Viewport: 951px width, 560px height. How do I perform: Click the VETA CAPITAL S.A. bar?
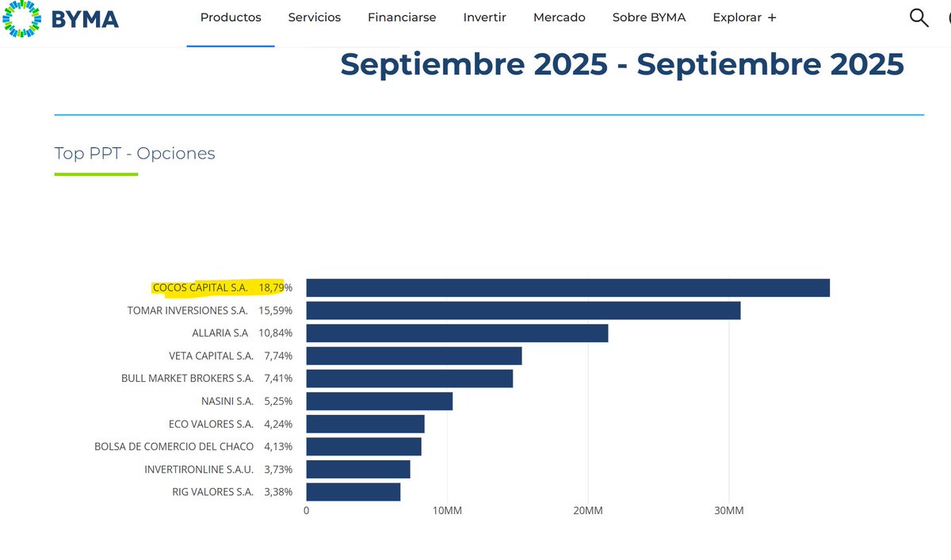pos(414,356)
